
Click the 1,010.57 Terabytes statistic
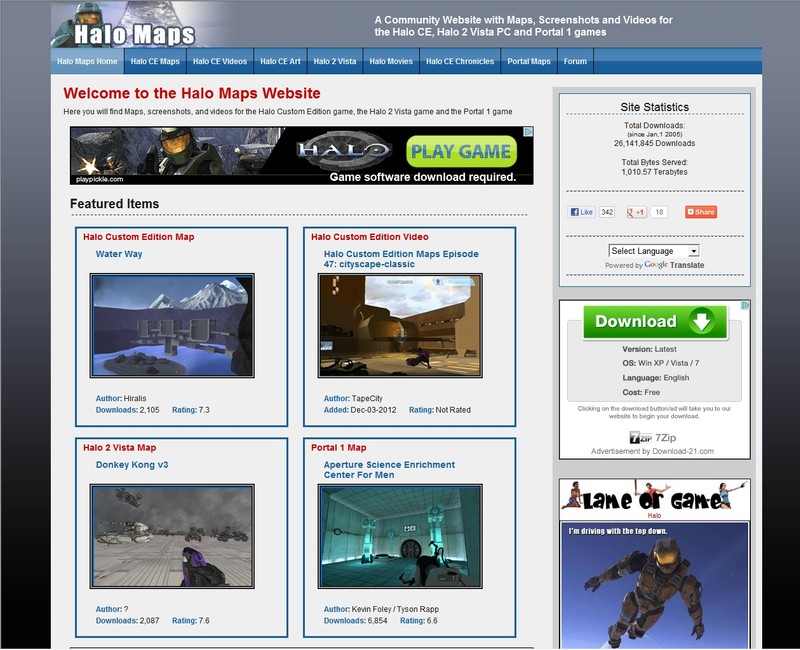(654, 172)
